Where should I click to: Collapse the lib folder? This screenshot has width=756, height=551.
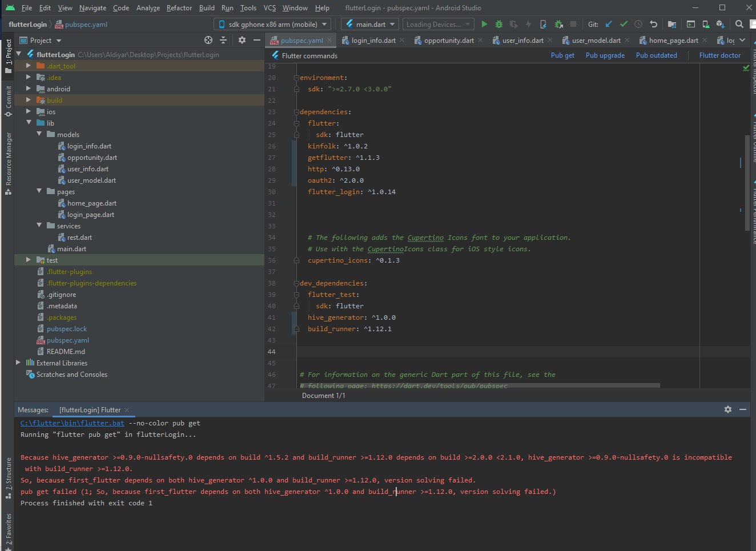[x=29, y=123]
